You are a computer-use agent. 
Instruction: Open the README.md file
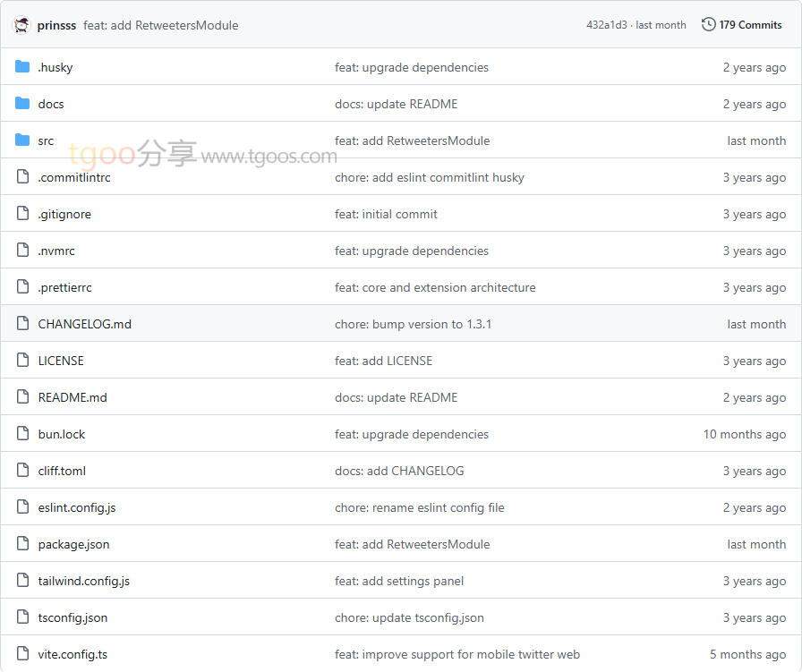pyautogui.click(x=73, y=397)
